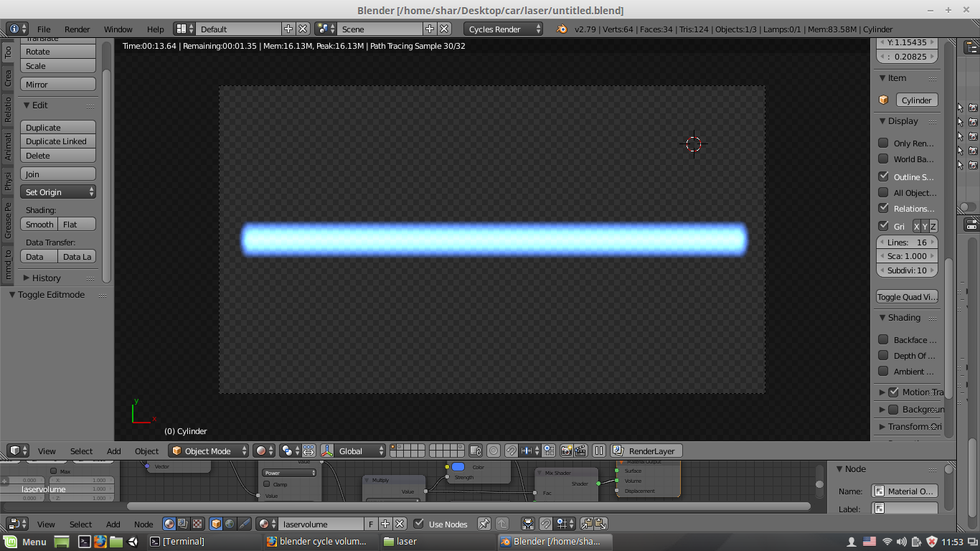Click the Mirror button

point(58,85)
